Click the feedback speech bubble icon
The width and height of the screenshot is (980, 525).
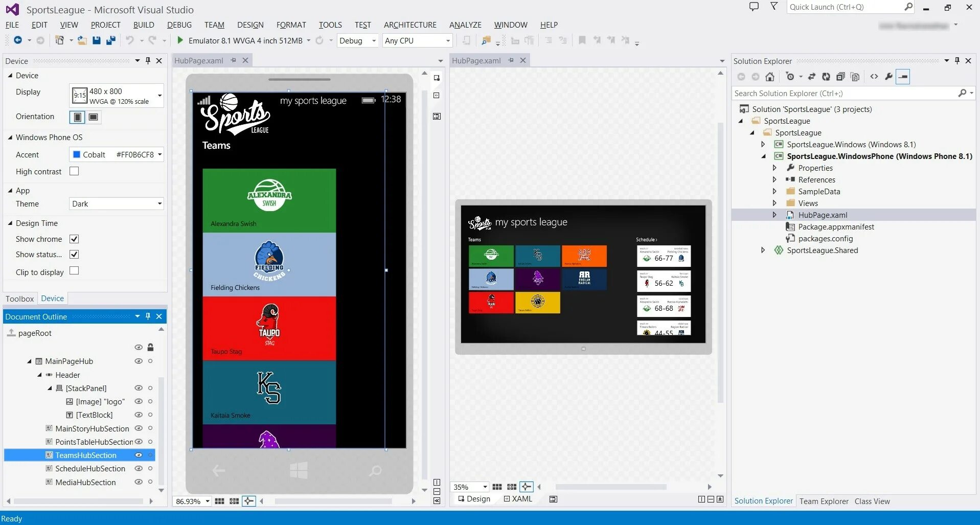754,7
